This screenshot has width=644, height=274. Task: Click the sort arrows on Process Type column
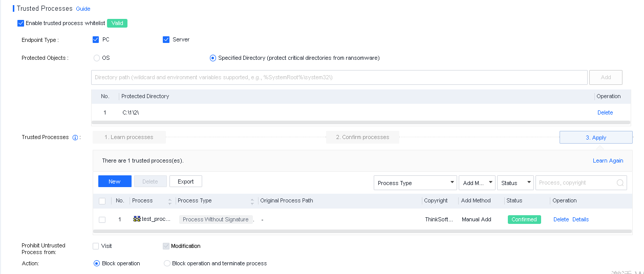coord(252,201)
